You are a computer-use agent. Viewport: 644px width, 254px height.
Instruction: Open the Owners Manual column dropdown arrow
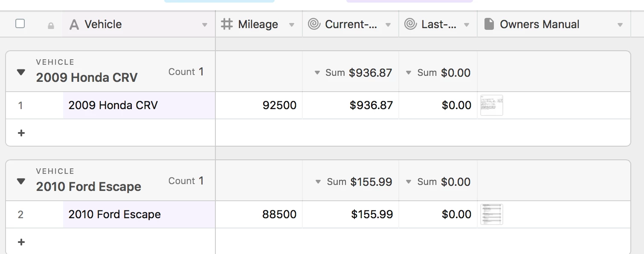pyautogui.click(x=620, y=25)
